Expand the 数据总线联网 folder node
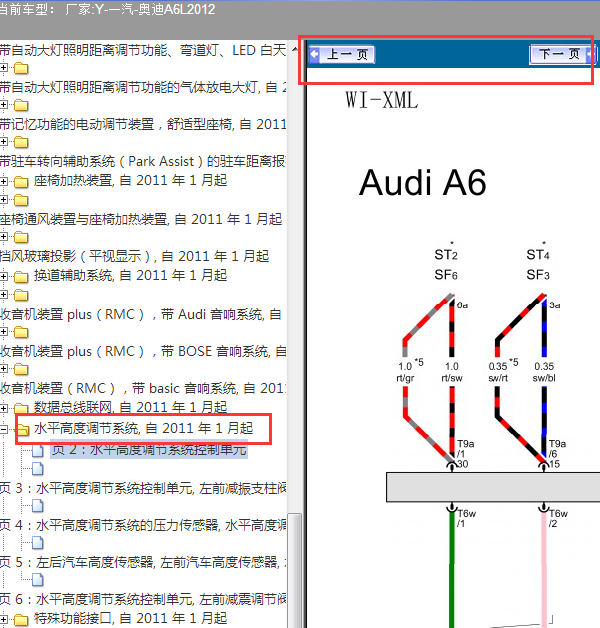The height and width of the screenshot is (628, 600). pyautogui.click(x=4, y=408)
